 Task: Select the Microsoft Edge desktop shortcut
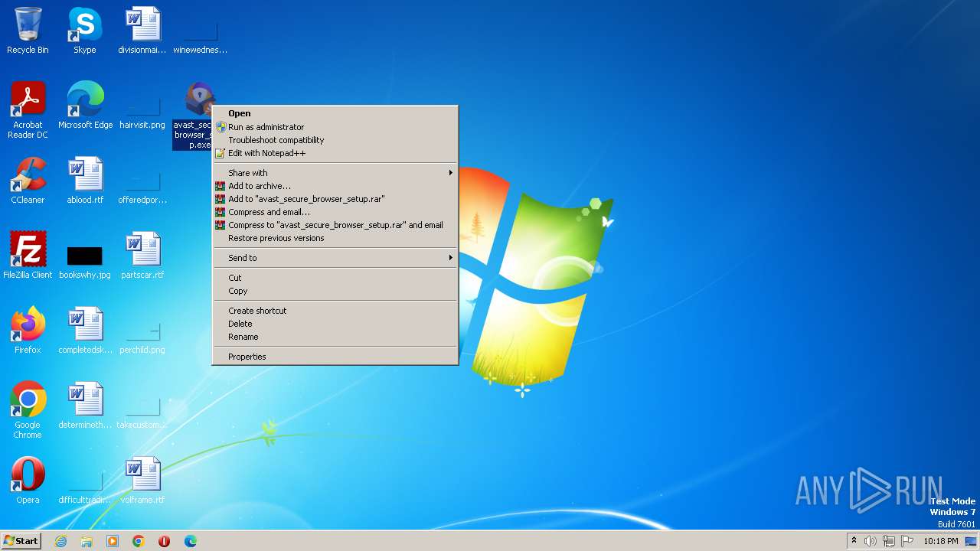pos(85,106)
